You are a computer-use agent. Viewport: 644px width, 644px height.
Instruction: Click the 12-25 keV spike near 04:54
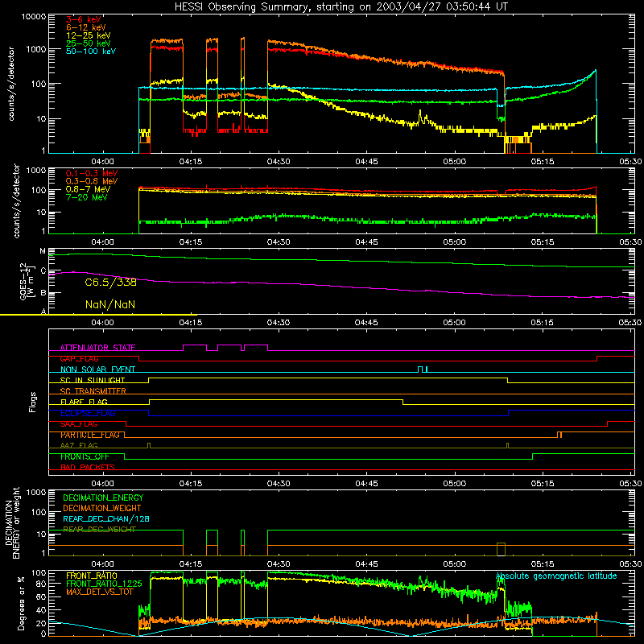420,115
